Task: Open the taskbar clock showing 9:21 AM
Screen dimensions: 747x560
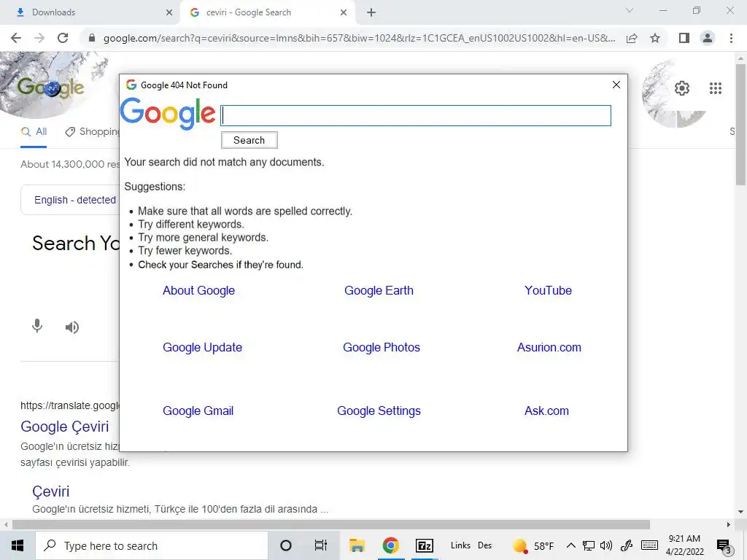Action: 684,545
